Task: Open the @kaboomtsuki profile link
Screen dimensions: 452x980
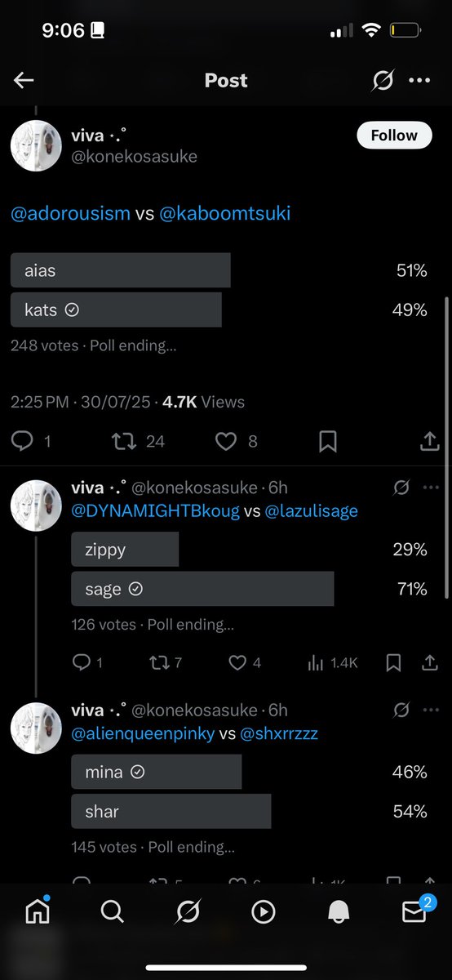Action: tap(225, 213)
